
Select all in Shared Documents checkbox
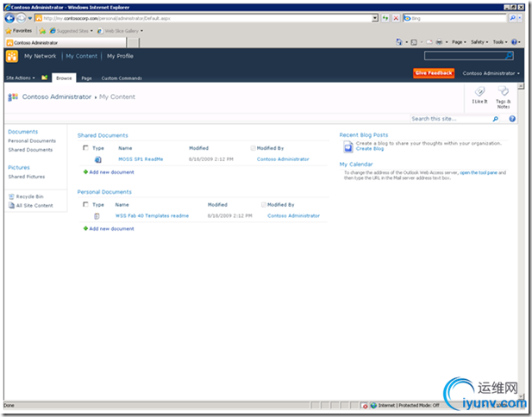(x=85, y=148)
